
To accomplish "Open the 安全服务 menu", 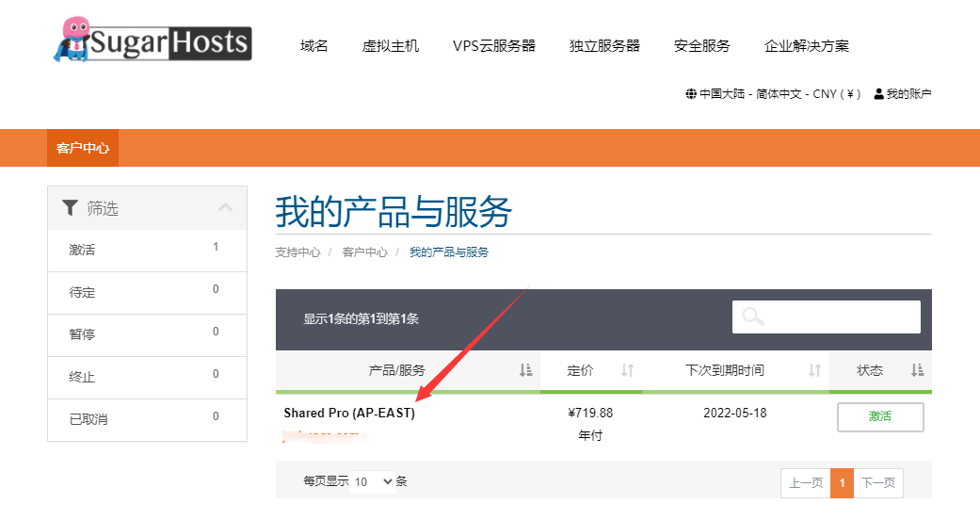I will (702, 45).
